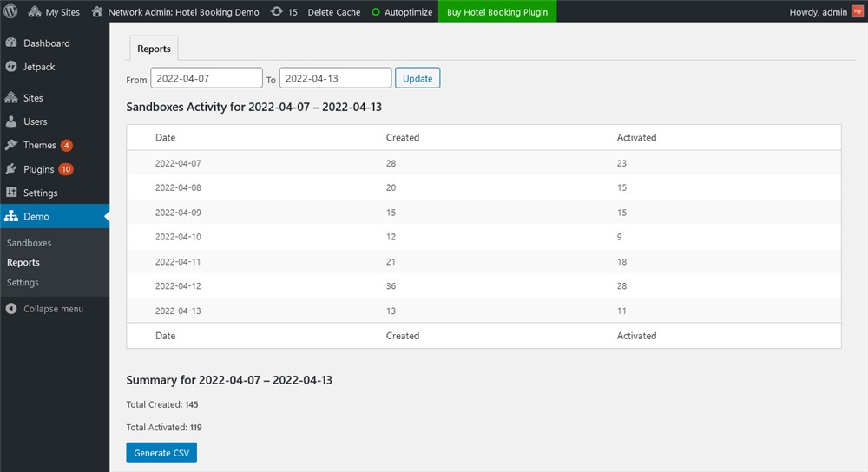
Task: Click the Plugins plug icon
Action: coord(11,169)
